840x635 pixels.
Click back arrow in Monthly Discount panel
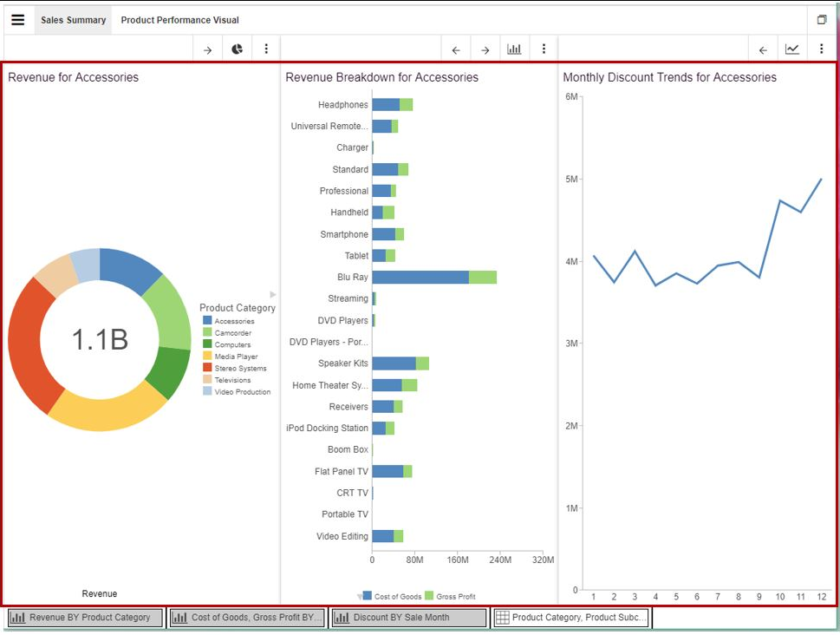coord(763,49)
